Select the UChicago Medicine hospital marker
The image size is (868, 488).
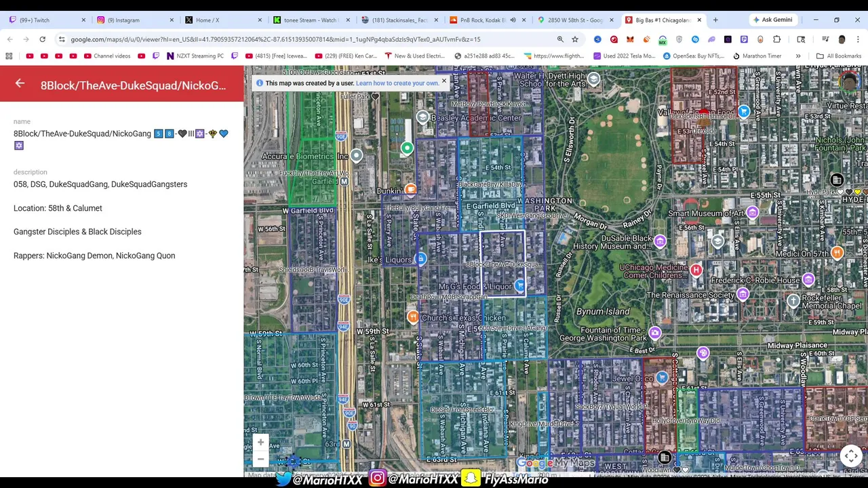tap(696, 270)
